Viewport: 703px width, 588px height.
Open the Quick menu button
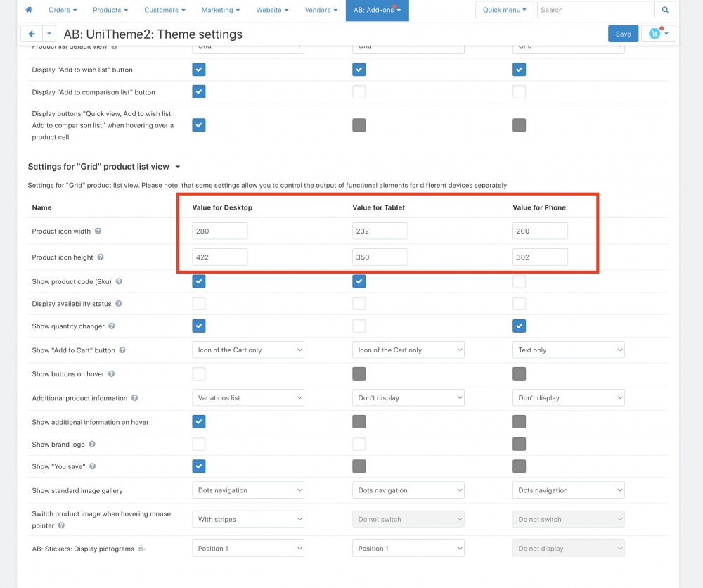coord(504,10)
